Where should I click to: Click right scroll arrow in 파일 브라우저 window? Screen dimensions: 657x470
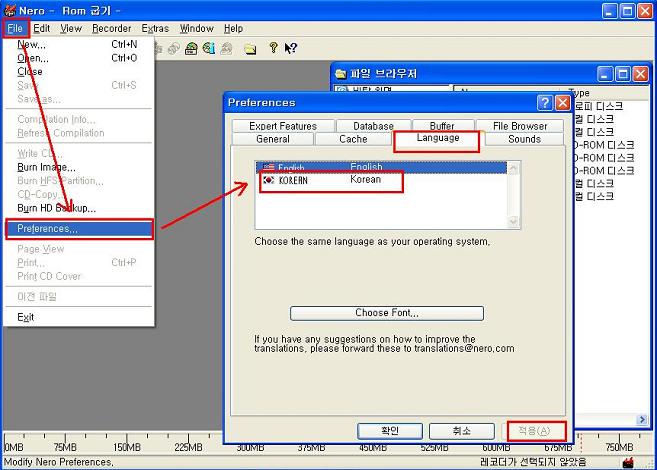pyautogui.click(x=642, y=419)
